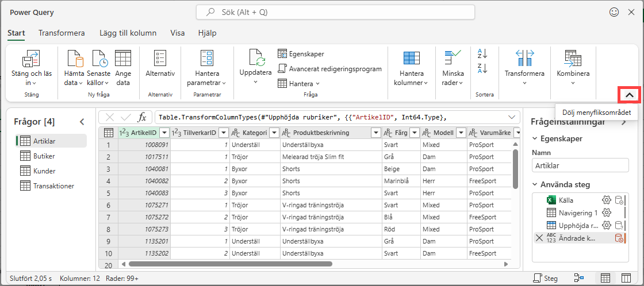Open Transformera ribbon group button
The image size is (644, 286).
point(524,68)
